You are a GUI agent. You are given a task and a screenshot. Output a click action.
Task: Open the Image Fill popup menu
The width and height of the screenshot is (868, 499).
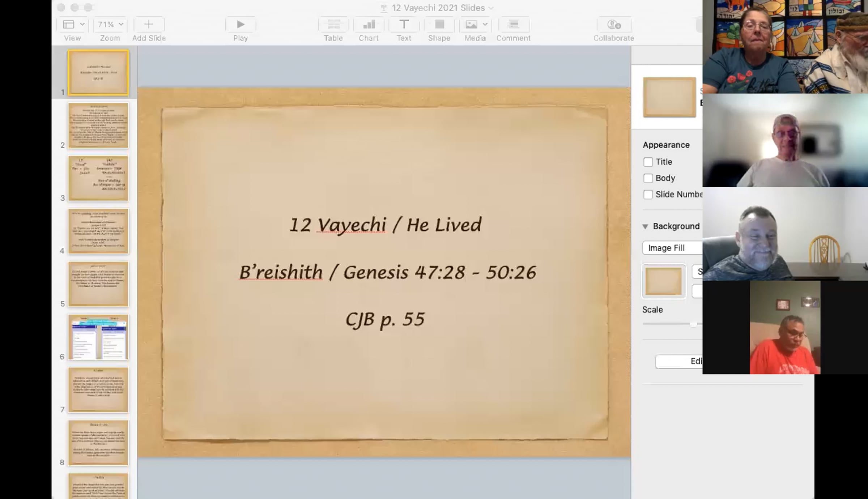(x=672, y=248)
